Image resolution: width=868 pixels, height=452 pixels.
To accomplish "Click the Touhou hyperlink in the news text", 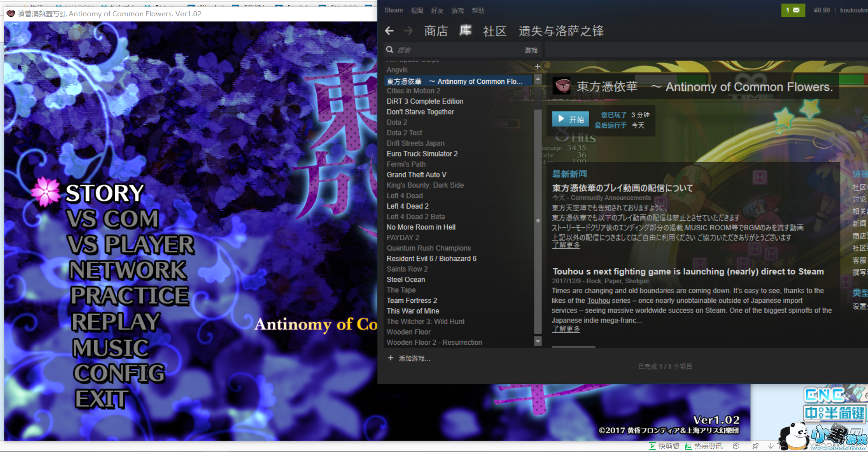I will coord(598,301).
